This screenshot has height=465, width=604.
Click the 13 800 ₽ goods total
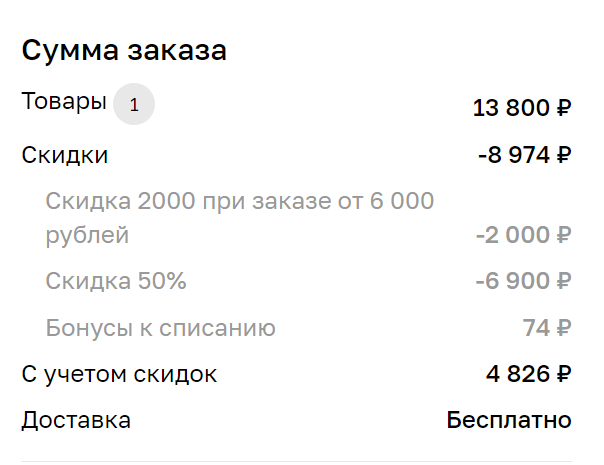pos(522,107)
